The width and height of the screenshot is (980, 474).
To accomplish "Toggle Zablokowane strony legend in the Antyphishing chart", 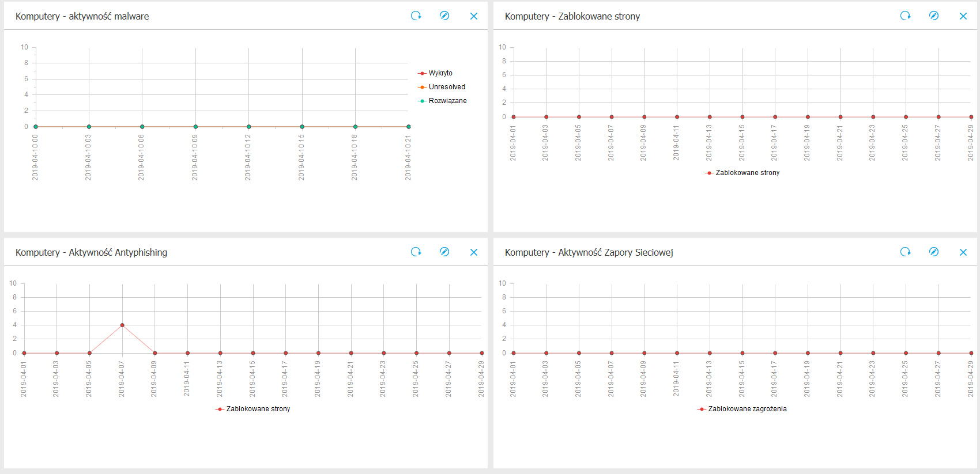I will point(258,409).
